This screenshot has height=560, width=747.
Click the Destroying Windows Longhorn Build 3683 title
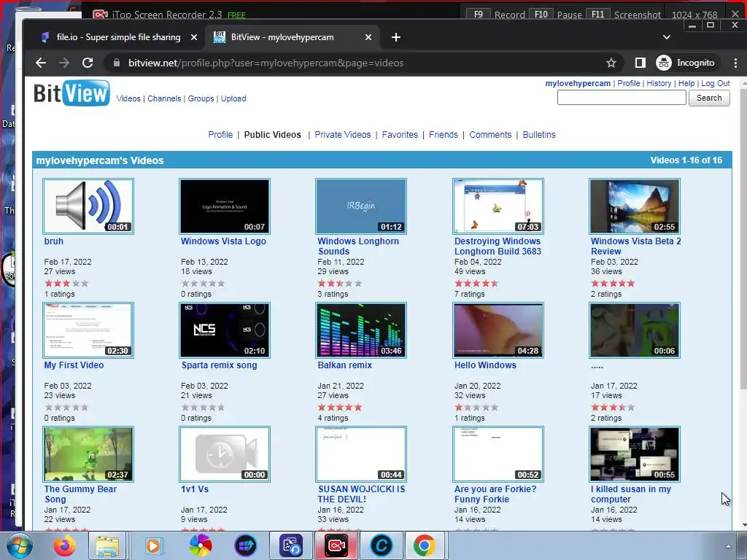tap(498, 246)
